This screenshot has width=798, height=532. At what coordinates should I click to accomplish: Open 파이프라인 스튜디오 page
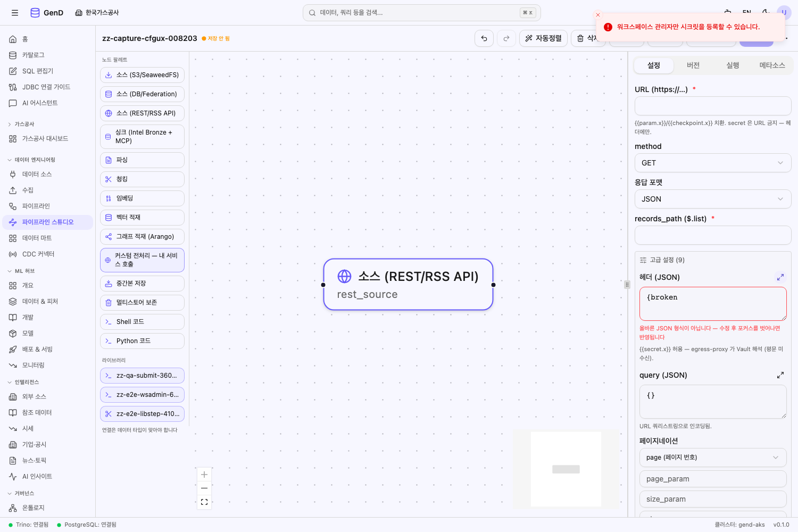click(x=48, y=222)
